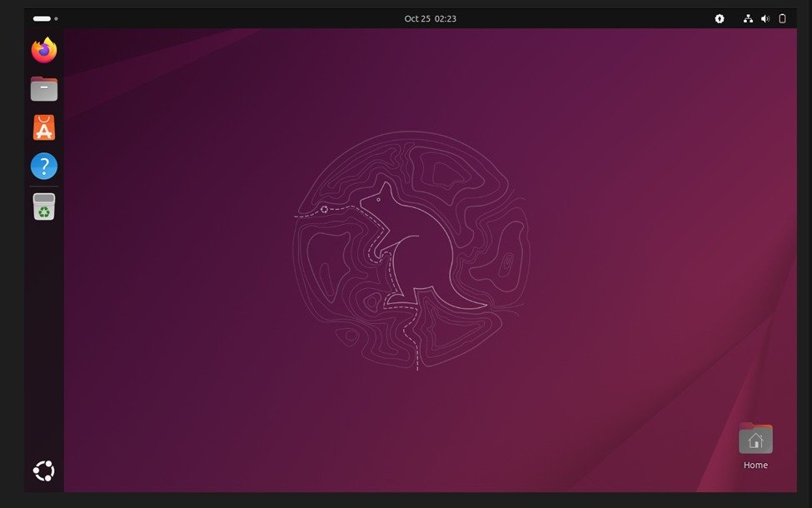Click the battery status icon in top bar

(x=781, y=17)
